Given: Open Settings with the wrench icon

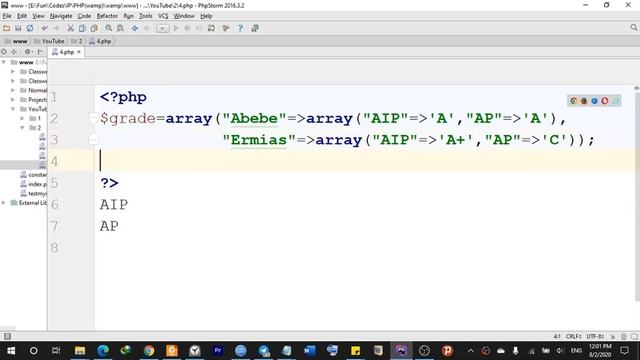Looking at the screenshot, I should pyautogui.click(x=226, y=28).
